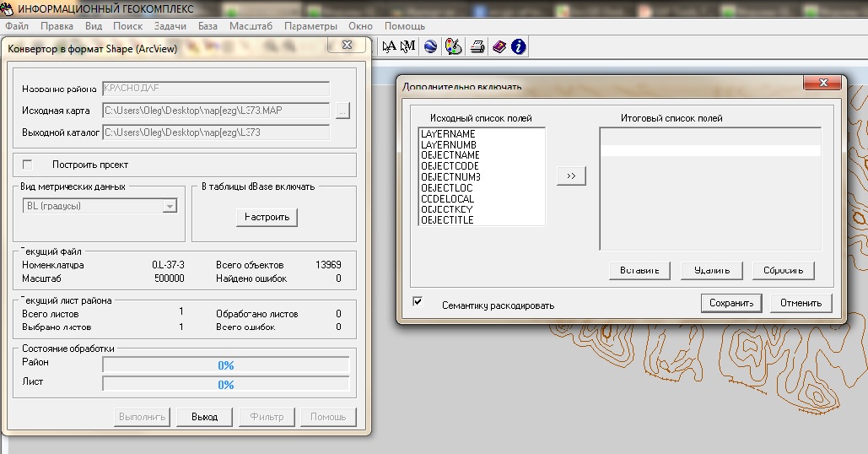Click the Лист progress bar
The image size is (868, 454).
pos(226,384)
